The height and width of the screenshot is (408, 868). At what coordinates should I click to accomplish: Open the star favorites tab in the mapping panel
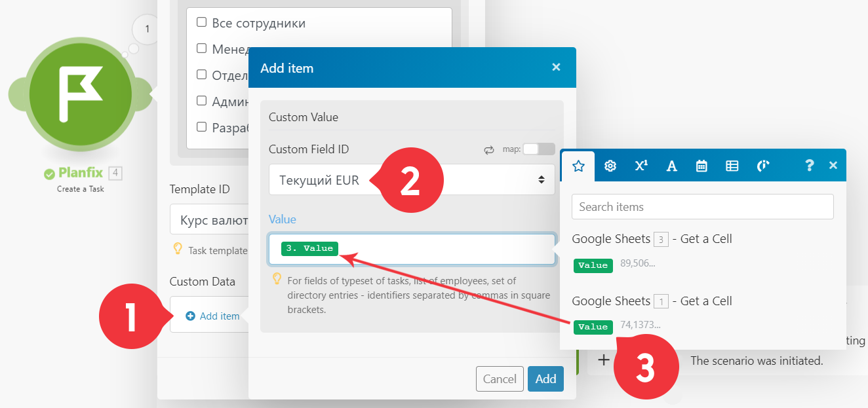(x=578, y=166)
